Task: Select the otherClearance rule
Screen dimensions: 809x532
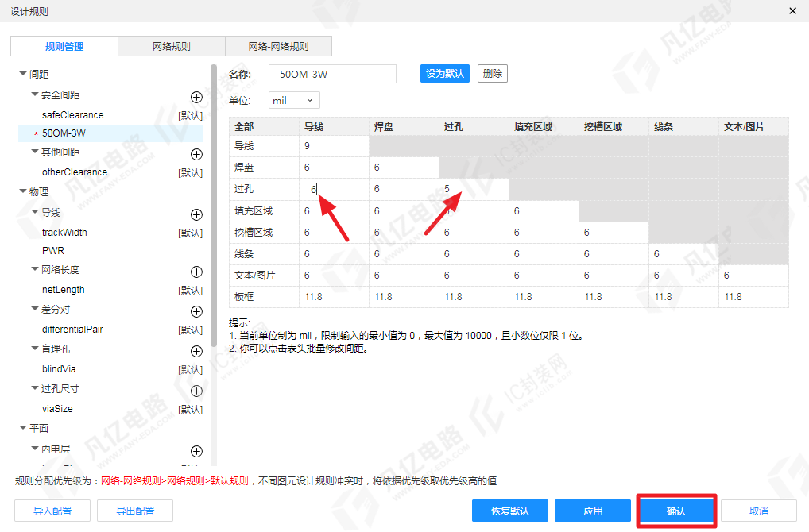Action: tap(74, 172)
